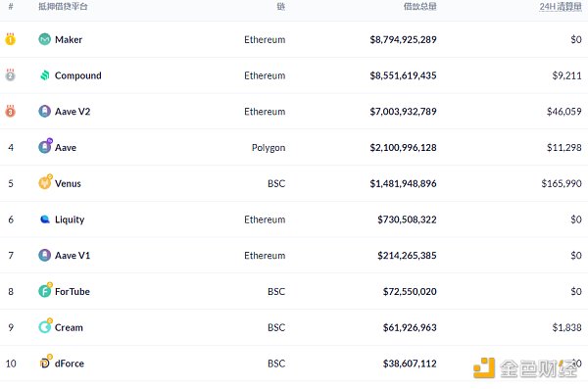Click the bronze third-place medal icon

(x=10, y=111)
